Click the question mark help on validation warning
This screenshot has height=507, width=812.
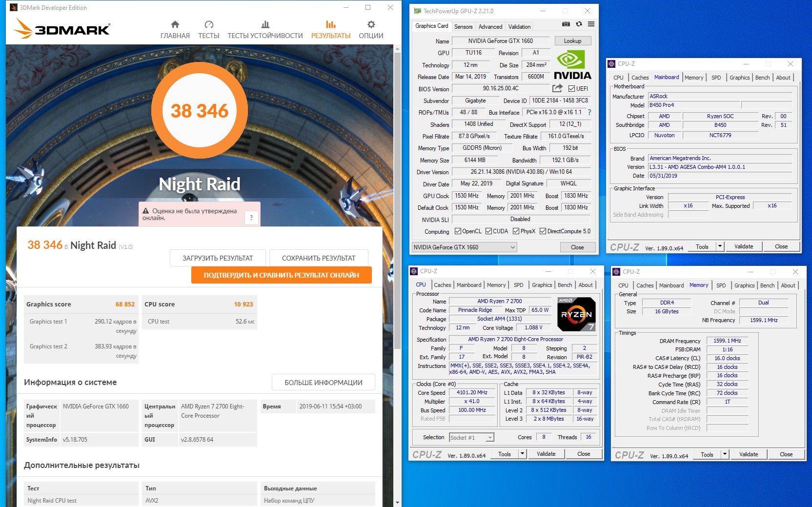point(251,218)
